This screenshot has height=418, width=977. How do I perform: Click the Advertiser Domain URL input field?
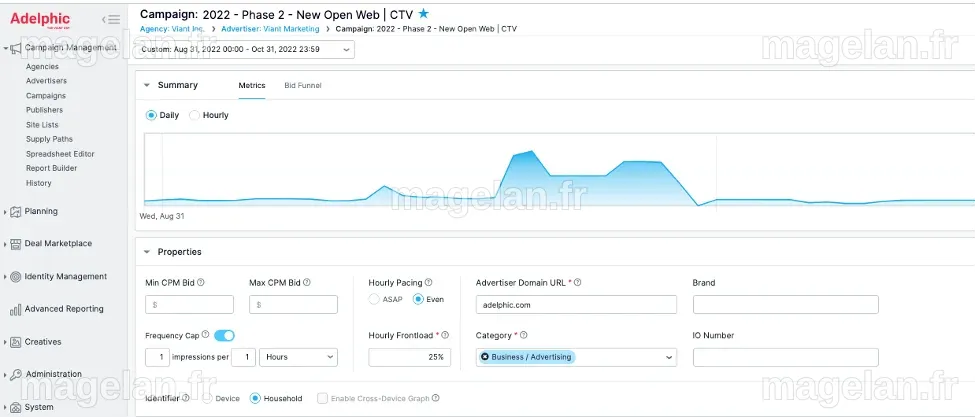click(x=576, y=305)
